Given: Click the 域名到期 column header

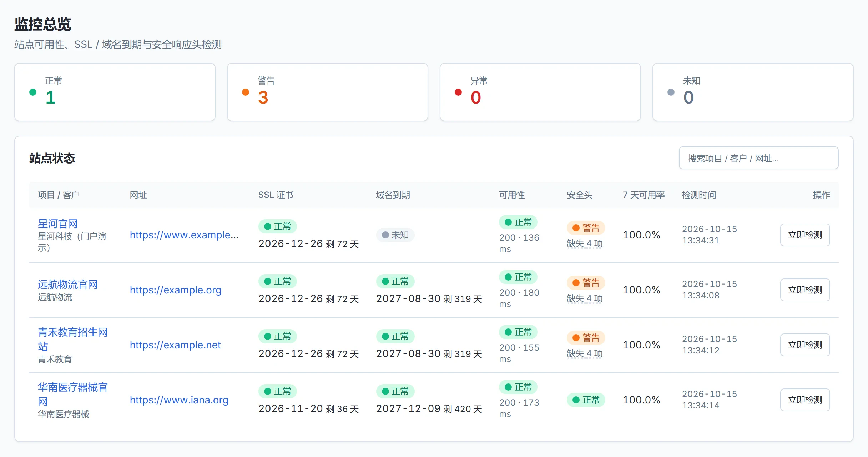Looking at the screenshot, I should 393,195.
